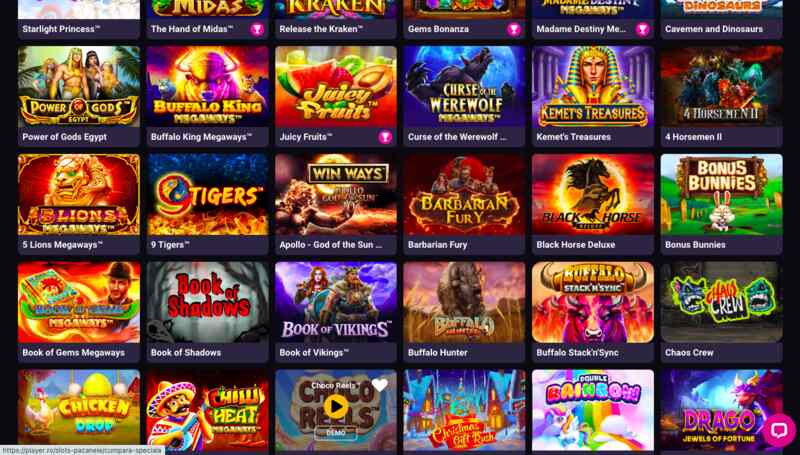Open the 9 Tigers slot thumbnail

click(x=207, y=194)
